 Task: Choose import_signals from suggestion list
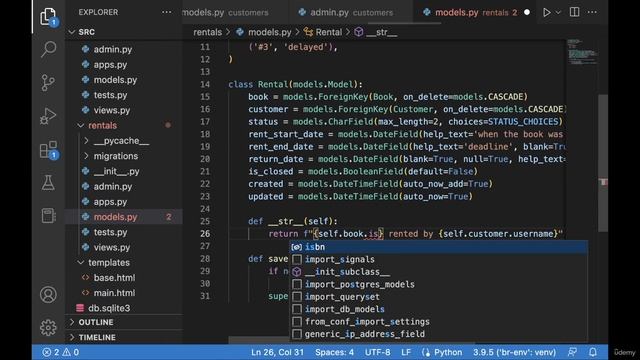tap(438, 259)
